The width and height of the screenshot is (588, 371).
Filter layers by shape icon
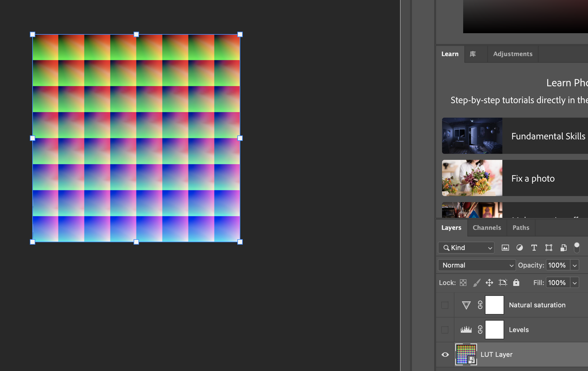(549, 248)
